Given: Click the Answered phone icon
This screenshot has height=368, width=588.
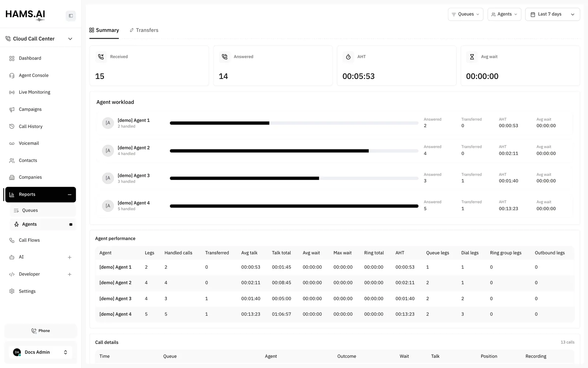Looking at the screenshot, I should [225, 57].
